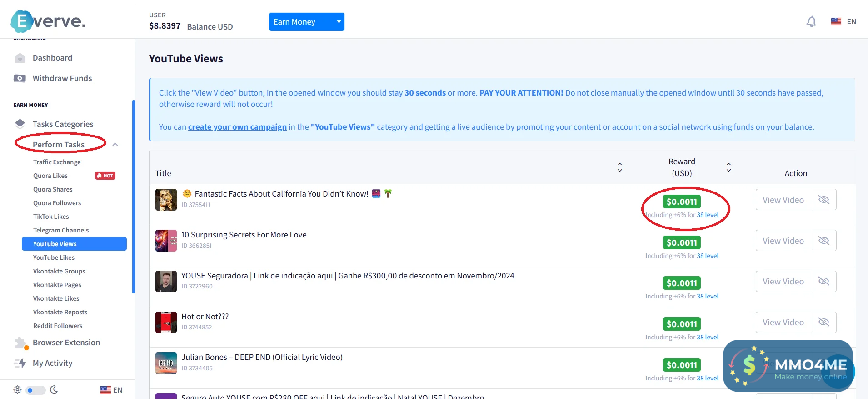Image resolution: width=868 pixels, height=399 pixels.
Task: Open the Earn Money dropdown
Action: 306,22
